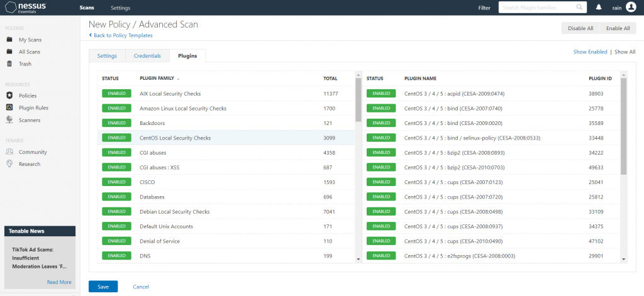Click the All Scans folder icon
The image size is (644, 296).
click(9, 52)
